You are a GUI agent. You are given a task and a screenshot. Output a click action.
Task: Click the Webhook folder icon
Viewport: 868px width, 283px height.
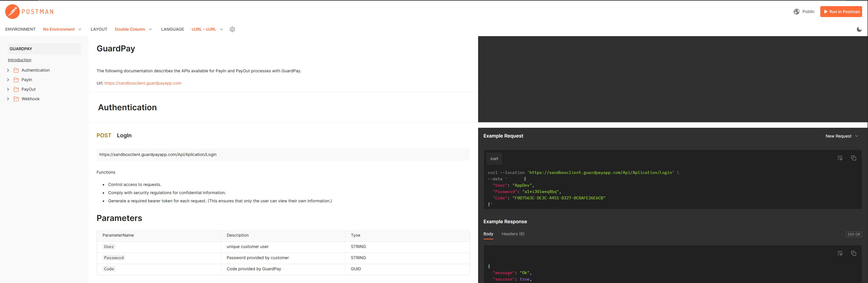point(16,99)
